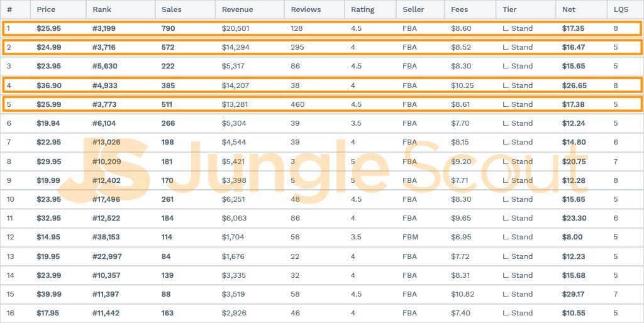This screenshot has width=644, height=323.
Task: Click the $10.82 fees cell
Action: click(462, 294)
